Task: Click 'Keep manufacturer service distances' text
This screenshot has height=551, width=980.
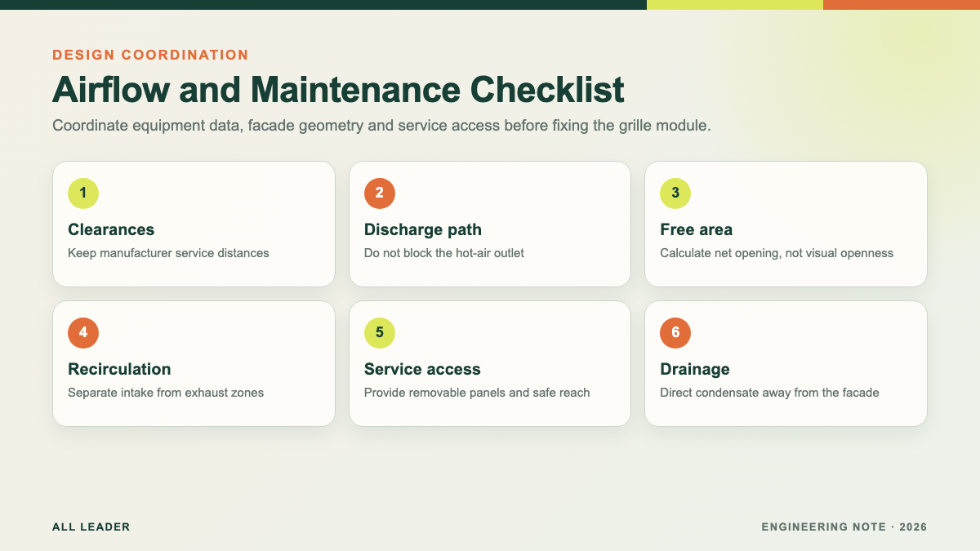Action: (168, 253)
